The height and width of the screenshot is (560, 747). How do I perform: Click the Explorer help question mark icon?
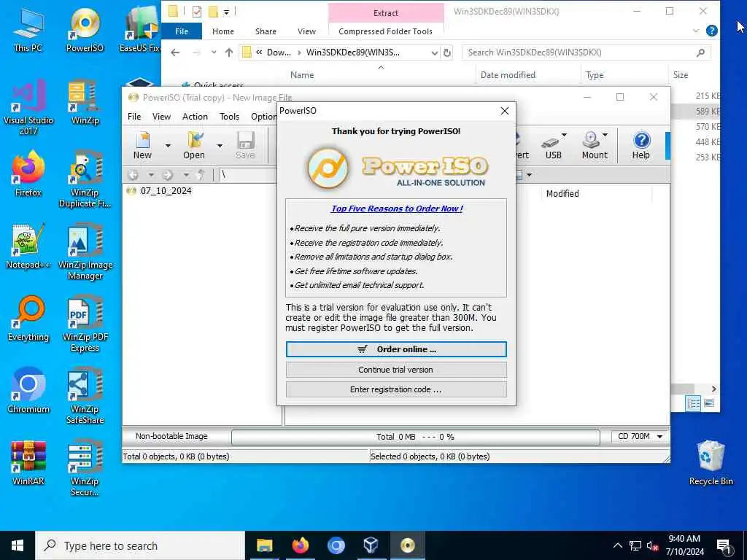click(712, 31)
